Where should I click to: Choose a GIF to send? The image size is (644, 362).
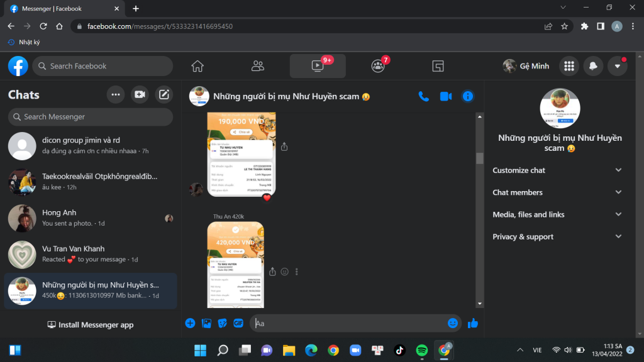(238, 323)
